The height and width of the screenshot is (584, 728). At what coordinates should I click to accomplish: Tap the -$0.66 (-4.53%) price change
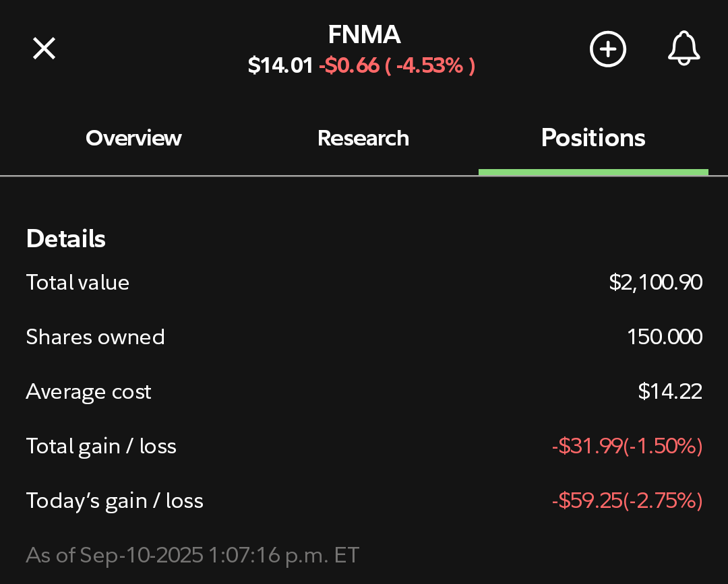click(x=397, y=65)
